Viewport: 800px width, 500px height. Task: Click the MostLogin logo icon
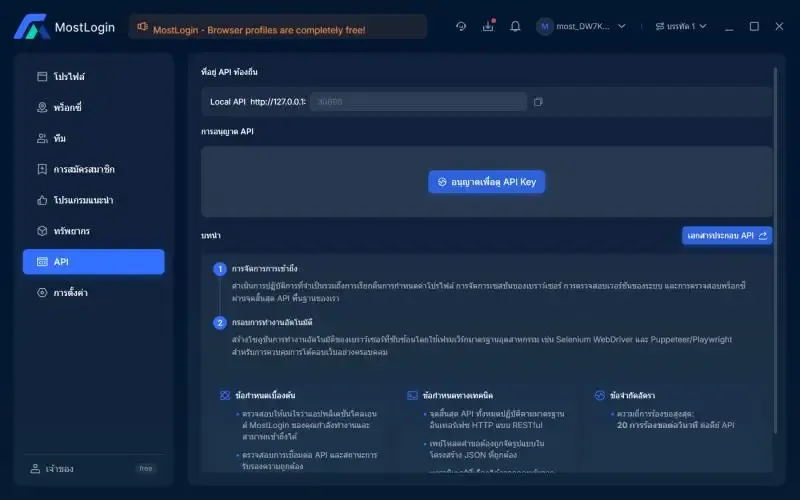click(x=31, y=27)
